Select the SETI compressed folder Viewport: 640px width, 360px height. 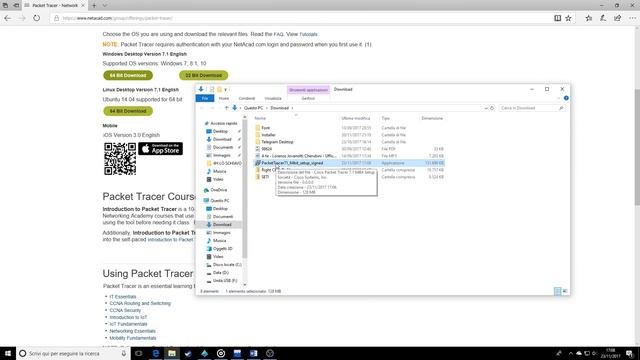[x=265, y=177]
